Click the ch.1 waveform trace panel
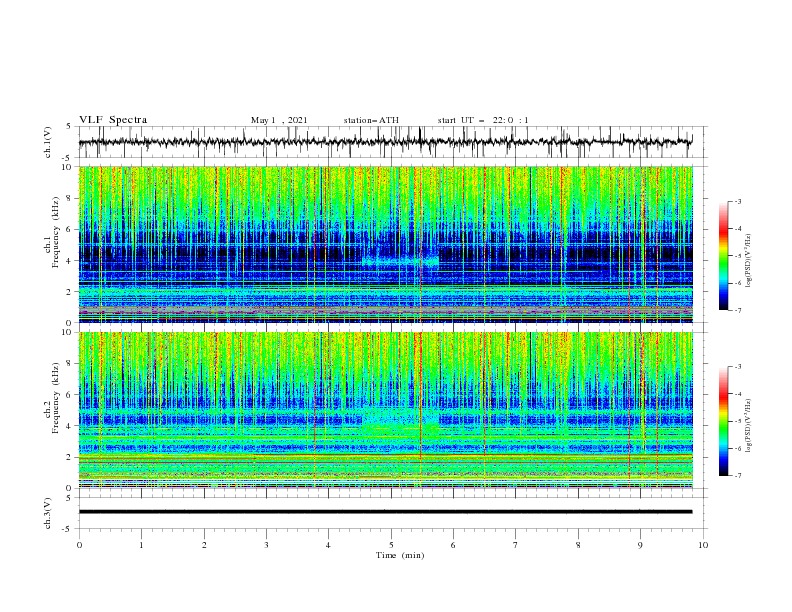This screenshot has height=612, width=792. pos(393,142)
